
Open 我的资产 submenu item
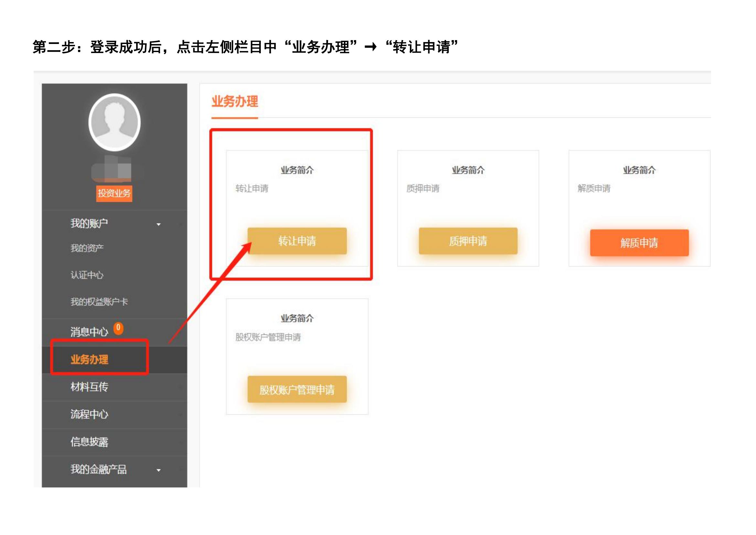[87, 248]
